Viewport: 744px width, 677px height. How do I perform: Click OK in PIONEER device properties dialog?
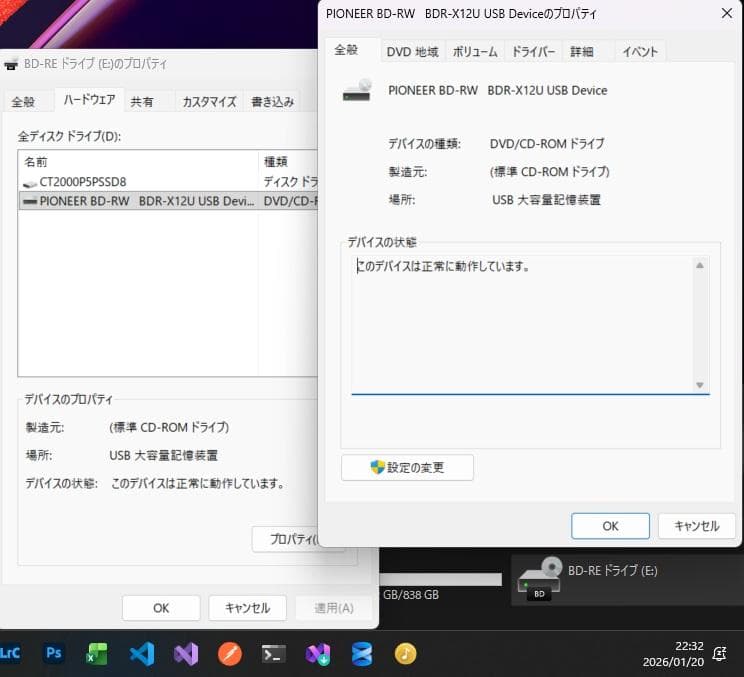pos(610,526)
